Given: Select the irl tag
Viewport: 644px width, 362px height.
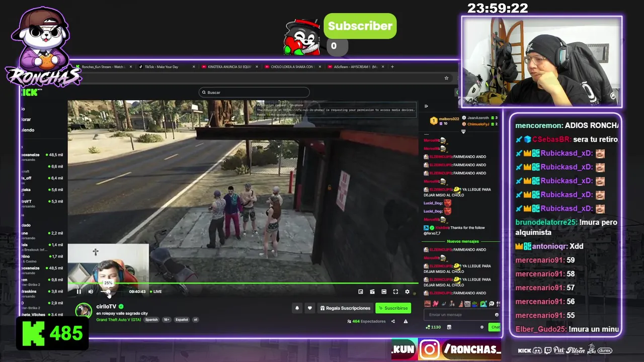Looking at the screenshot, I should point(195,320).
